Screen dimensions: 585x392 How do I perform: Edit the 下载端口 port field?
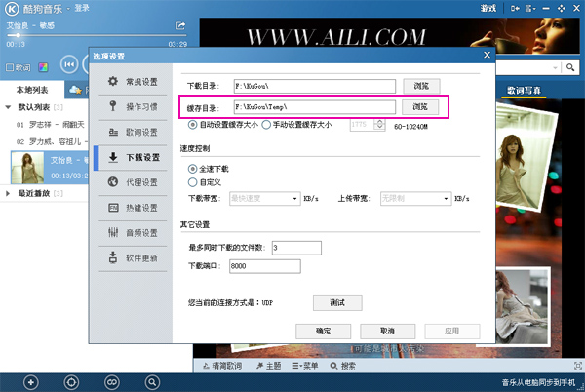point(265,266)
